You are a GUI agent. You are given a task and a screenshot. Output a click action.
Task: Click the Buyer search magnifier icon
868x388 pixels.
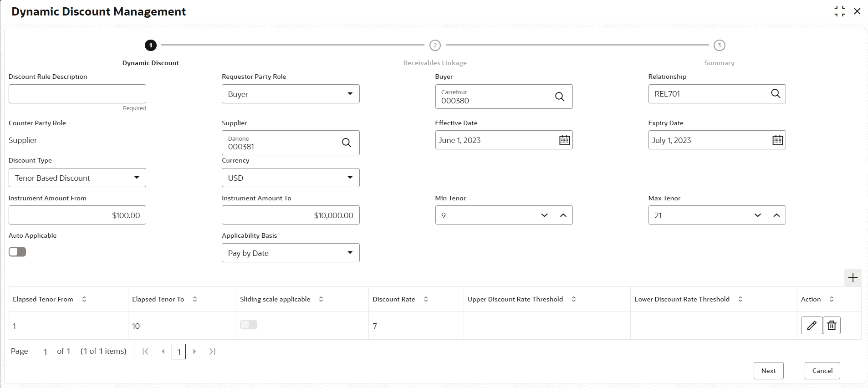click(x=559, y=97)
